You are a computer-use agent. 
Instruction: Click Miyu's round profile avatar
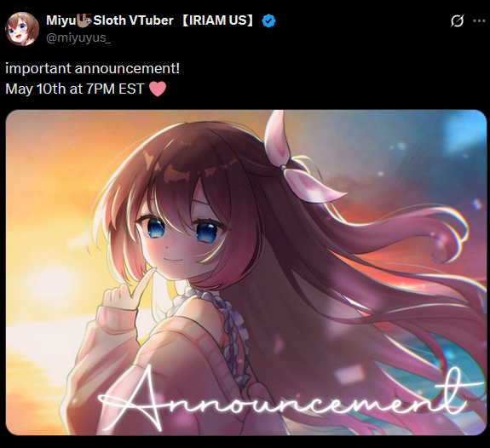coord(22,29)
